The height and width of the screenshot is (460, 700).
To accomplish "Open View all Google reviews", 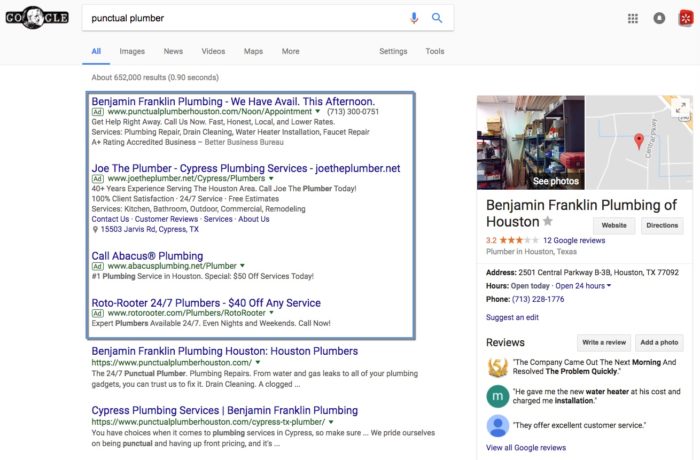I will (x=526, y=447).
